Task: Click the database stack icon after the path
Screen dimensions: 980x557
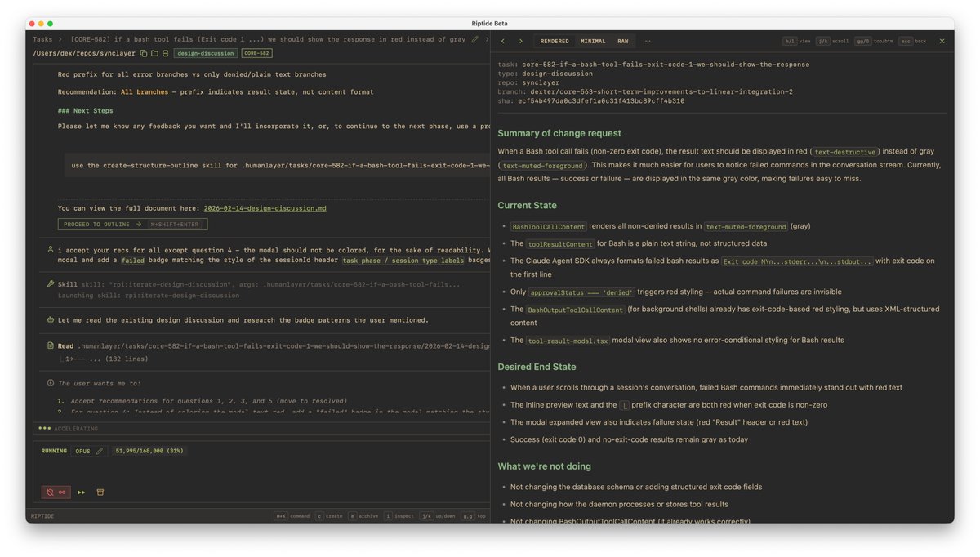Action: [165, 53]
